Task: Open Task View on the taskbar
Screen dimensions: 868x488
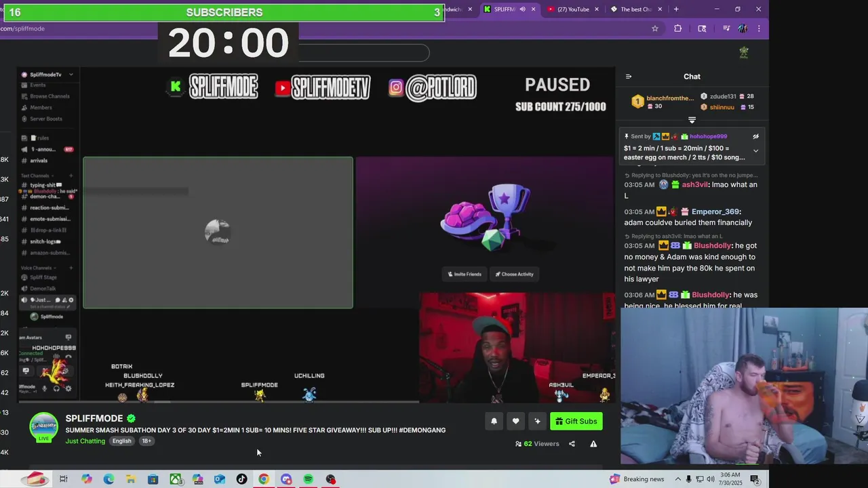Action: pyautogui.click(x=64, y=479)
